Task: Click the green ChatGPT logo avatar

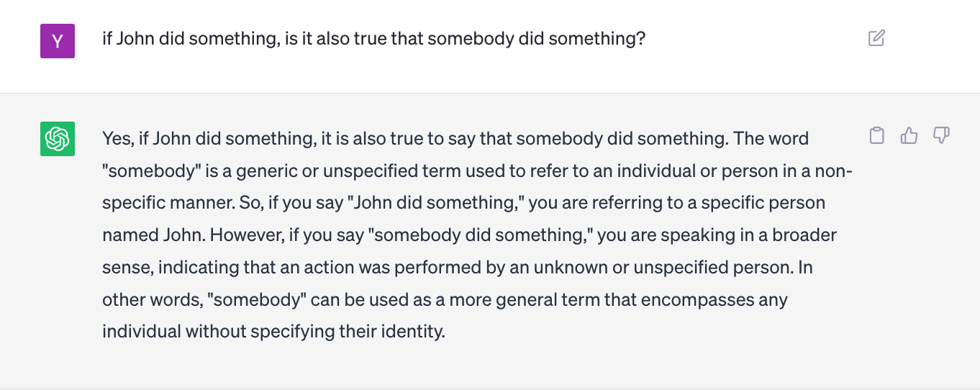Action: (x=58, y=139)
